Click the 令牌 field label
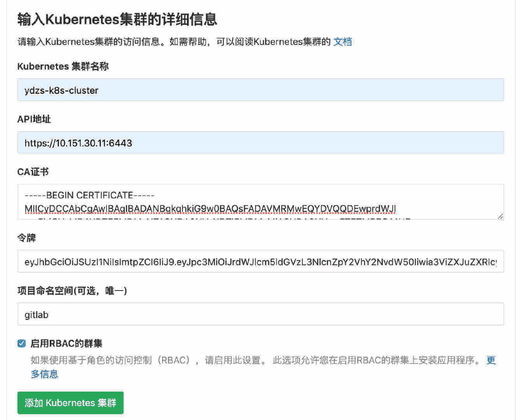This screenshot has height=420, width=520. click(x=27, y=238)
